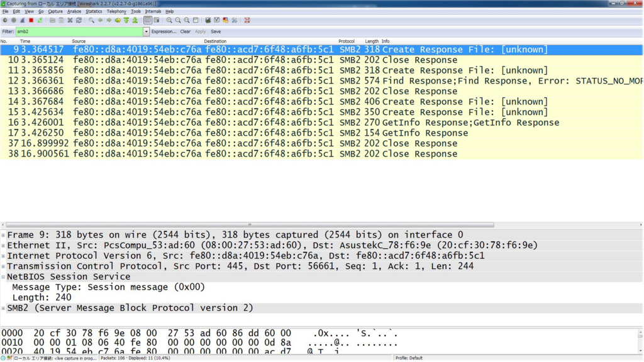Open the capture interfaces list icon
Viewport: 644px width, 362px height.
[5, 20]
